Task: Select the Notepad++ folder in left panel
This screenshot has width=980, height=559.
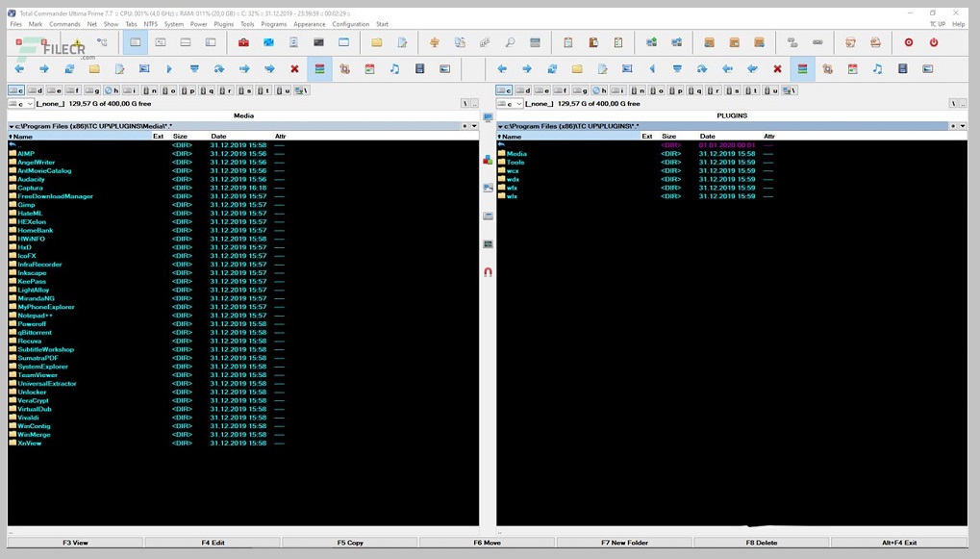Action: [x=35, y=316]
